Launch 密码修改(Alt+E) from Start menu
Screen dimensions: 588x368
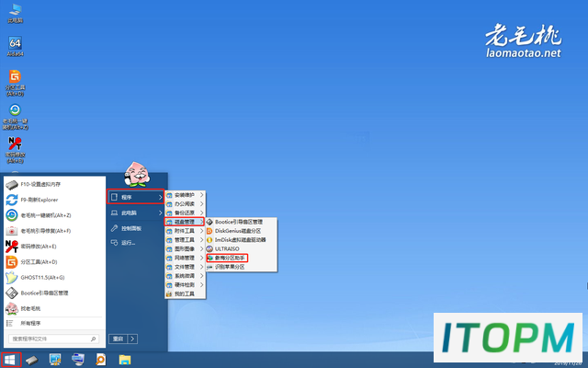pos(54,247)
